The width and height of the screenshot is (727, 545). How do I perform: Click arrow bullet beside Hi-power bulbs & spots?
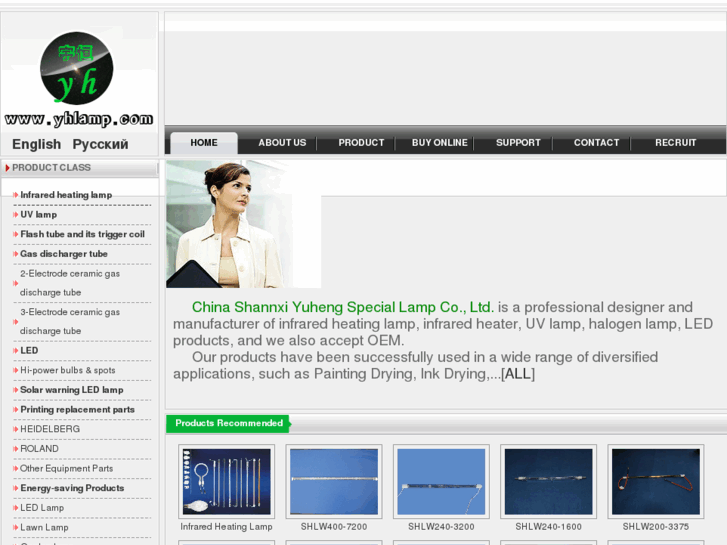pyautogui.click(x=16, y=370)
